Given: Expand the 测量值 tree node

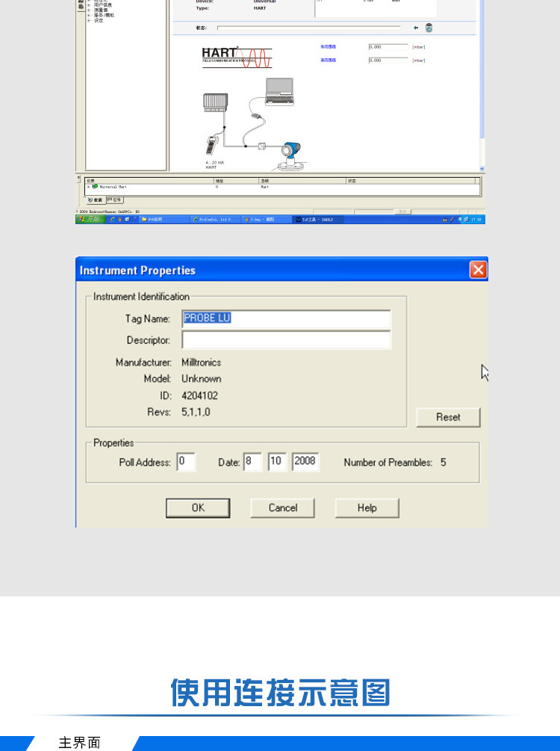Looking at the screenshot, I should (x=89, y=10).
